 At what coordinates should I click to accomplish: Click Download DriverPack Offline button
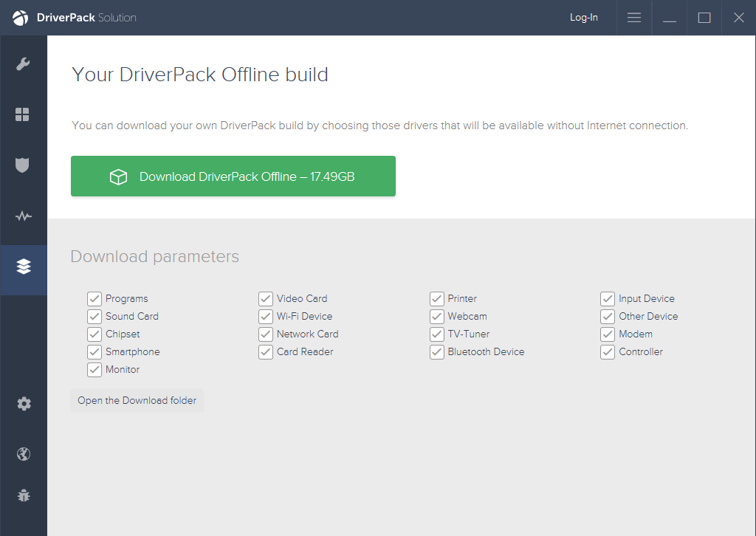pyautogui.click(x=233, y=176)
